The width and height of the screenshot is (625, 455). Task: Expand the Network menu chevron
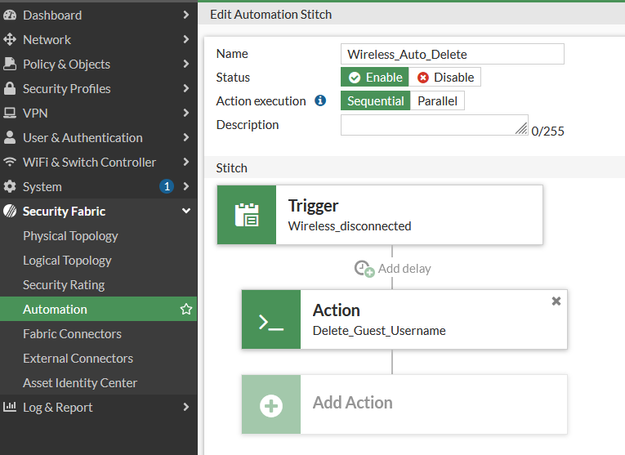pyautogui.click(x=186, y=40)
